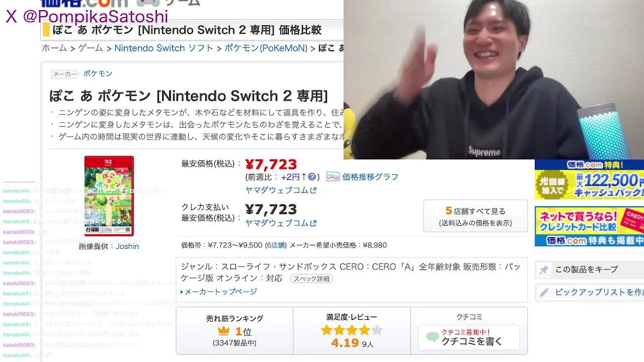
Task: Open ポケモン(PoKeMoN) breadcrumb link
Action: [266, 48]
